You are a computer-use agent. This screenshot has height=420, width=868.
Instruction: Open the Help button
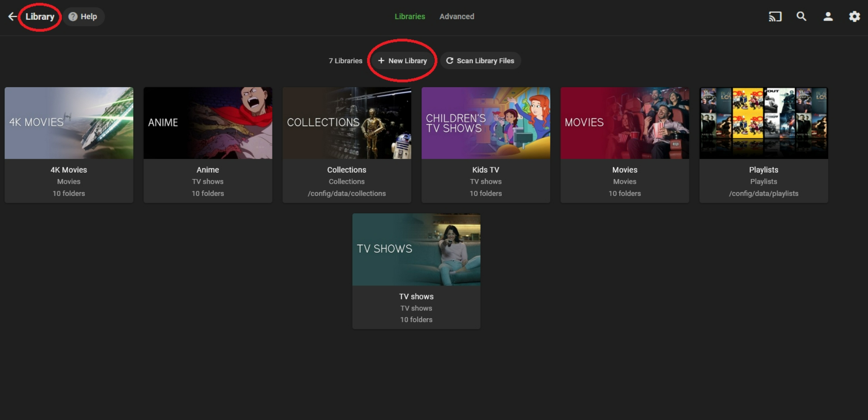coord(83,16)
